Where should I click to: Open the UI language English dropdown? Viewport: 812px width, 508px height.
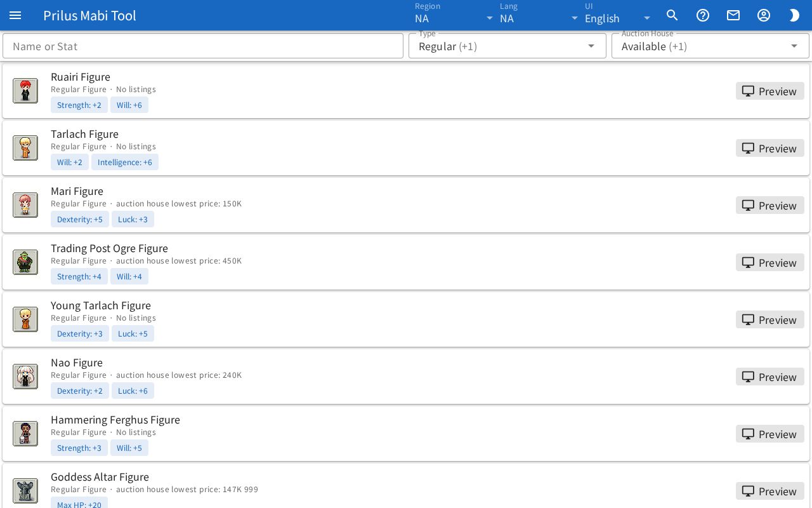coord(618,15)
